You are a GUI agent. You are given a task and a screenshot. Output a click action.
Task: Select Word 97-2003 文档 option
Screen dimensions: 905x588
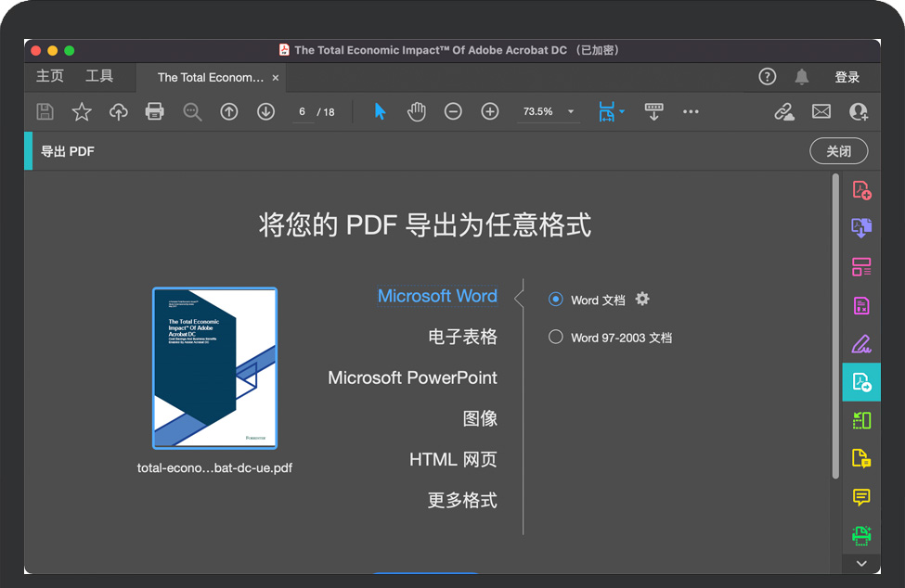point(556,338)
